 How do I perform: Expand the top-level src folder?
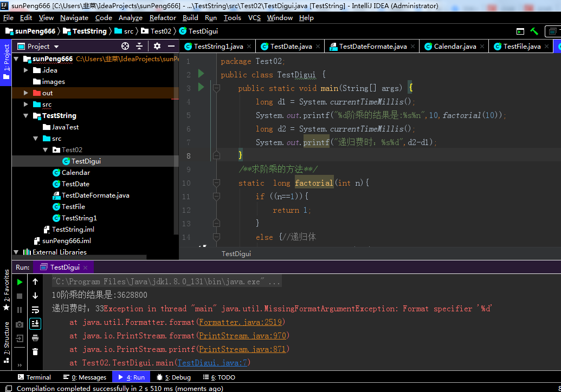click(26, 104)
